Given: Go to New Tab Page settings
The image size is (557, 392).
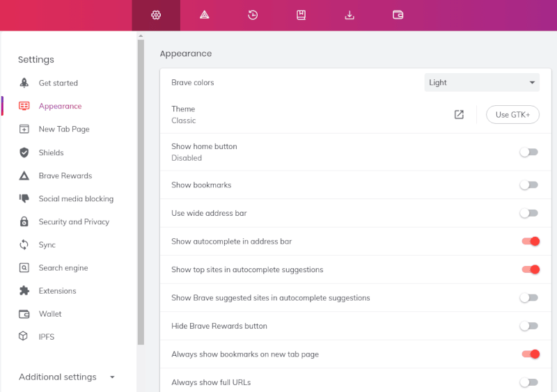Looking at the screenshot, I should pos(64,129).
